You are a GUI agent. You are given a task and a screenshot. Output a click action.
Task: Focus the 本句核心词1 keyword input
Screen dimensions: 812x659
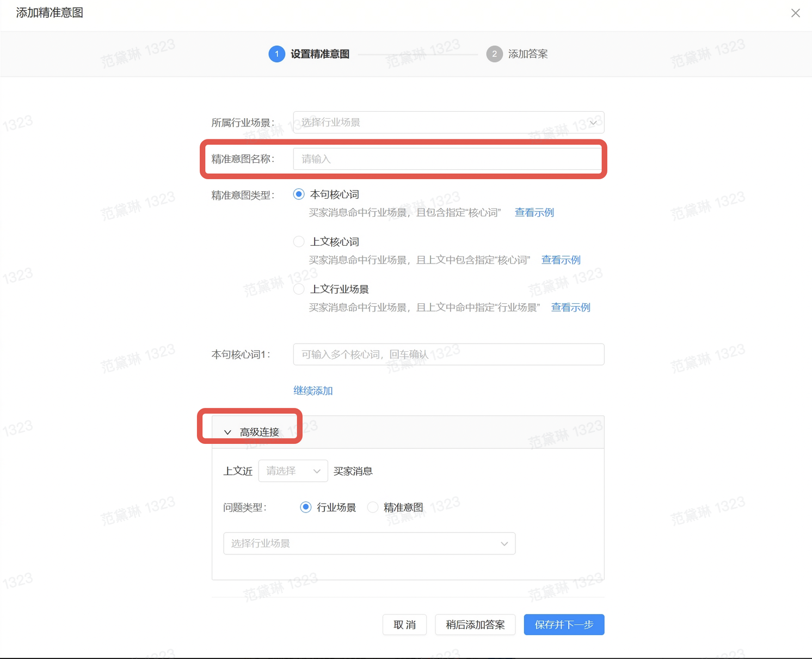pos(448,355)
